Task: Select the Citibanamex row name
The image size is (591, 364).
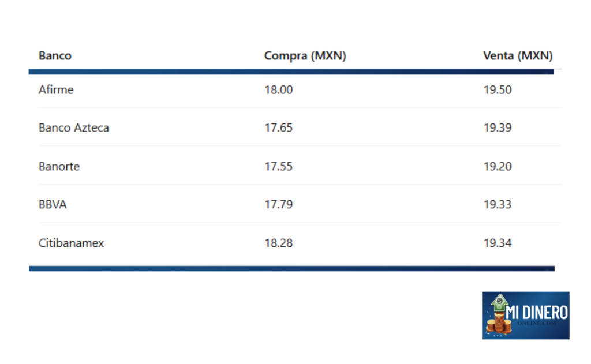Action: [71, 243]
